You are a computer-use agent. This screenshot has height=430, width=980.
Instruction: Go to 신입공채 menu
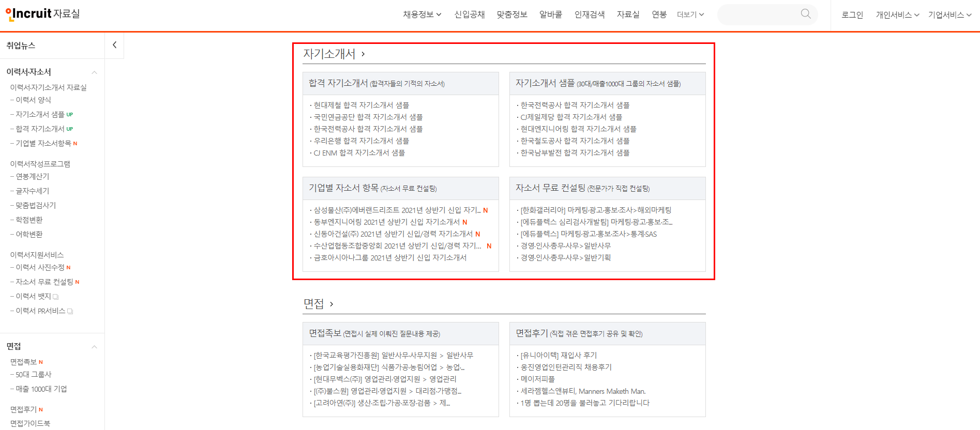click(470, 14)
